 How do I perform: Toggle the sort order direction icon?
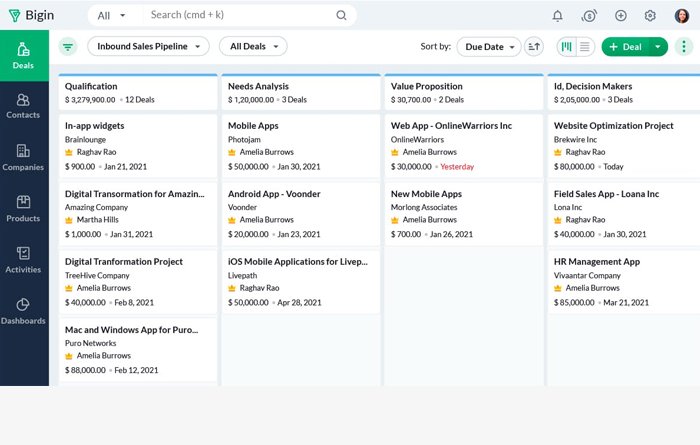[534, 46]
